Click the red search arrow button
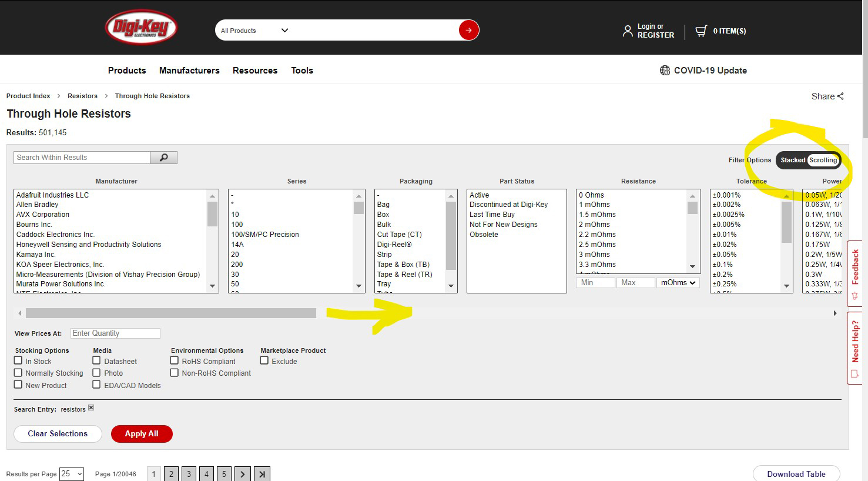Viewport: 868px width, 481px height. [468, 30]
